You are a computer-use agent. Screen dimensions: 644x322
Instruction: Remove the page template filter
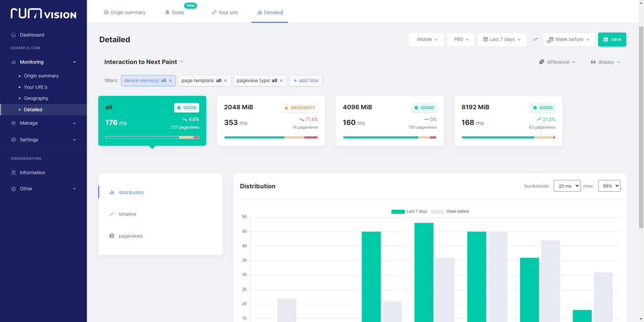click(225, 81)
